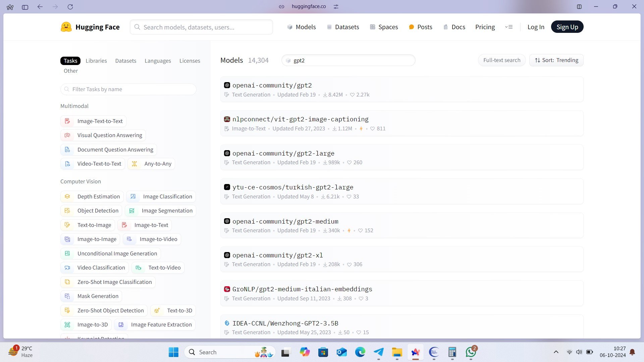
Task: Select Unconditional Image Generation task
Action: point(111,253)
